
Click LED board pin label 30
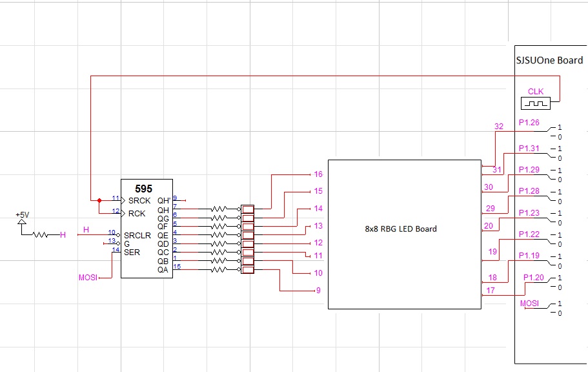pos(489,187)
